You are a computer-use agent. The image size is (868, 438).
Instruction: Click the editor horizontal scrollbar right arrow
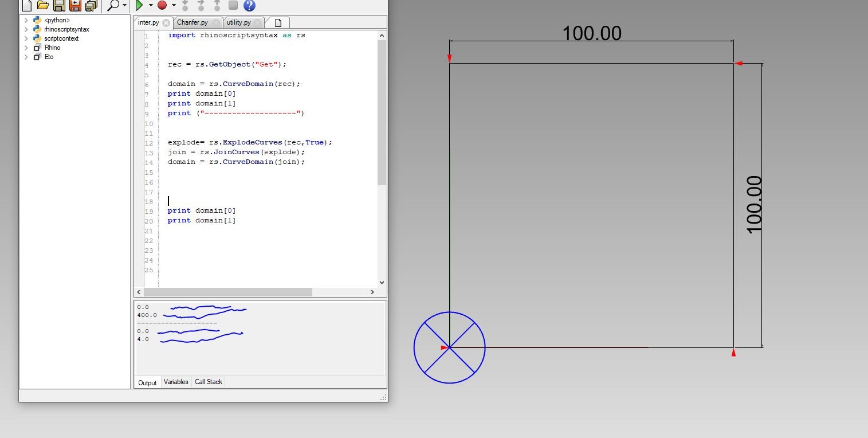pyautogui.click(x=372, y=292)
